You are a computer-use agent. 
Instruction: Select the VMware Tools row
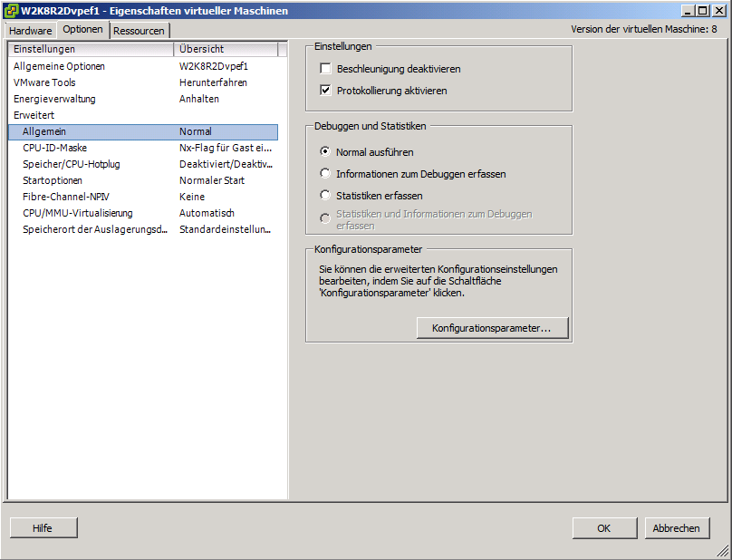(x=143, y=82)
